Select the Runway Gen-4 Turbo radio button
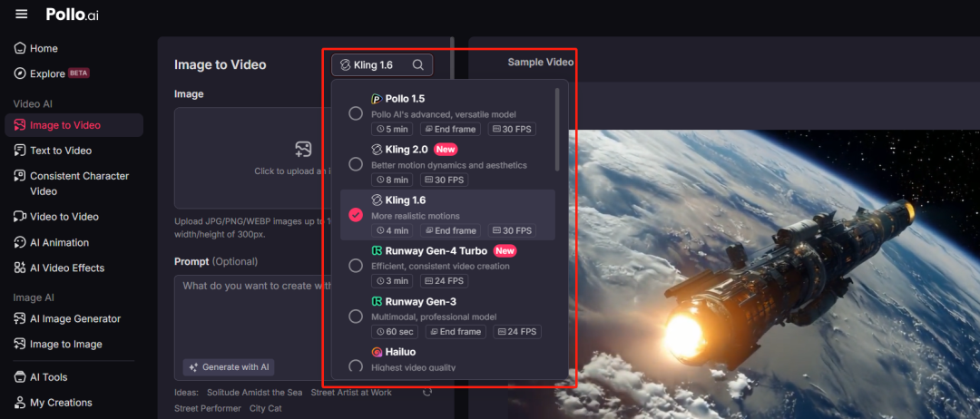Image resolution: width=980 pixels, height=419 pixels. click(356, 266)
